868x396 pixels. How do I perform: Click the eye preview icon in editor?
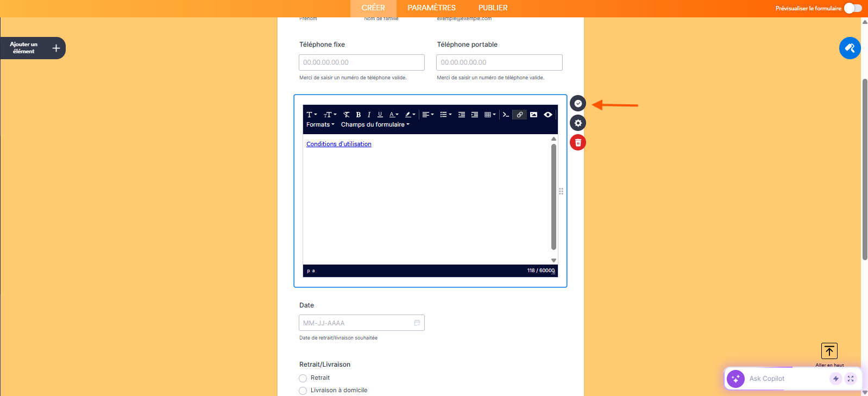coord(548,115)
